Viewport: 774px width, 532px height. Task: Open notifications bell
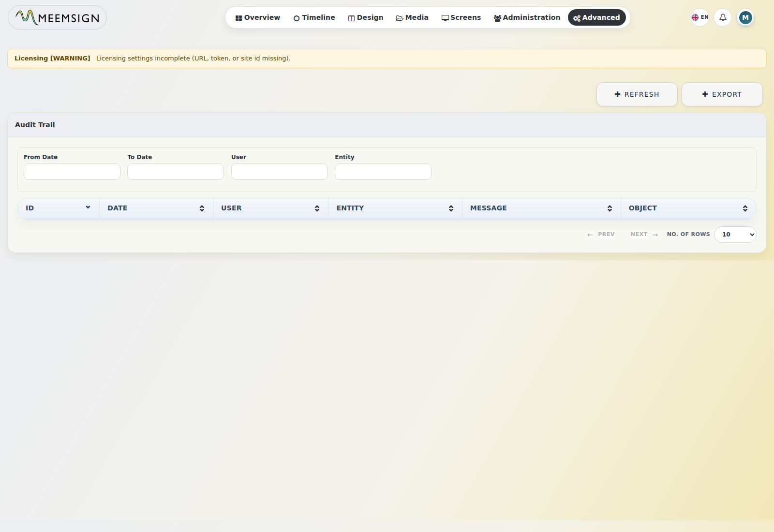723,17
